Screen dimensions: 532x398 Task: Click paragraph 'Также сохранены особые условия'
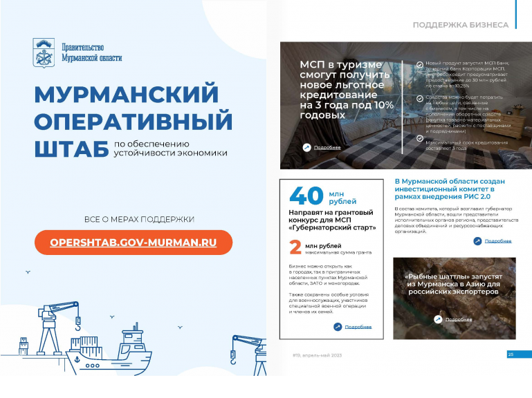click(329, 303)
